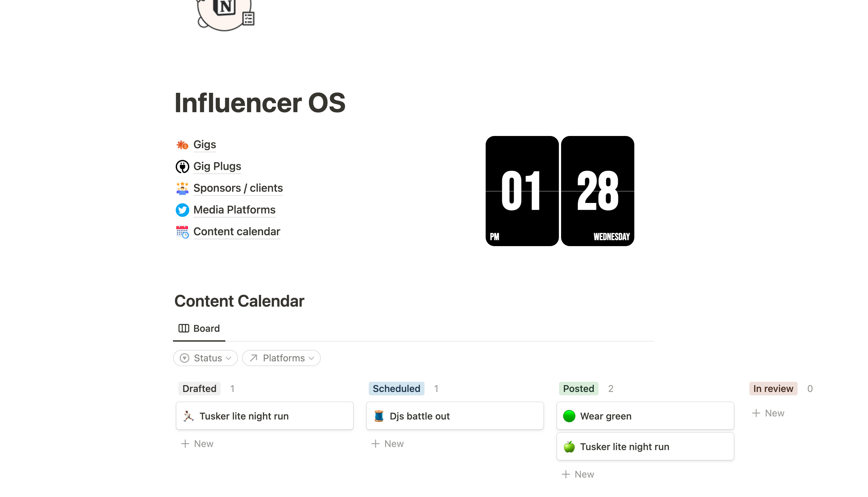Image resolution: width=868 pixels, height=497 pixels.
Task: Click the plug icon beside Gig Plugs
Action: (x=182, y=167)
